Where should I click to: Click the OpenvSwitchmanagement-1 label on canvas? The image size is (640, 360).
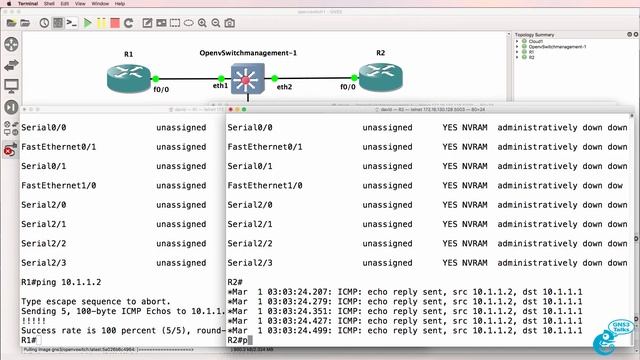pyautogui.click(x=248, y=53)
